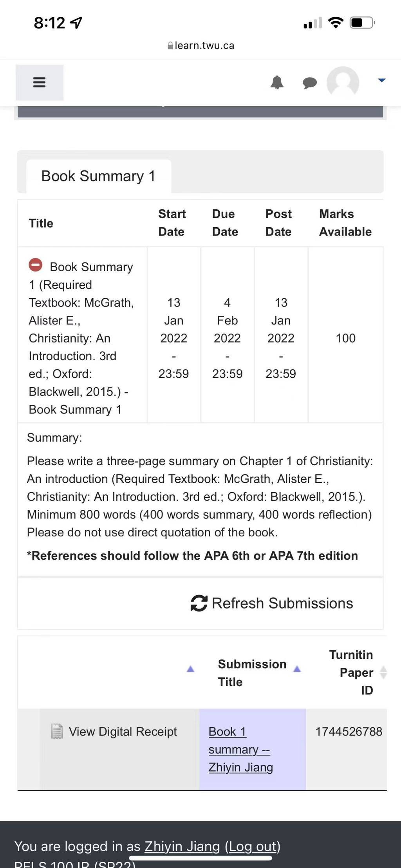Click the digital receipt document icon
Screen dimensions: 401x868
(x=57, y=731)
